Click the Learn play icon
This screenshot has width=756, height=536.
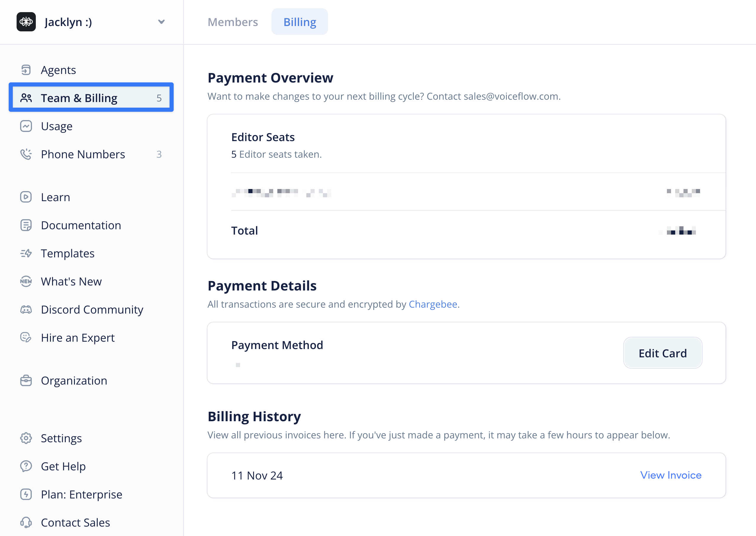(26, 197)
